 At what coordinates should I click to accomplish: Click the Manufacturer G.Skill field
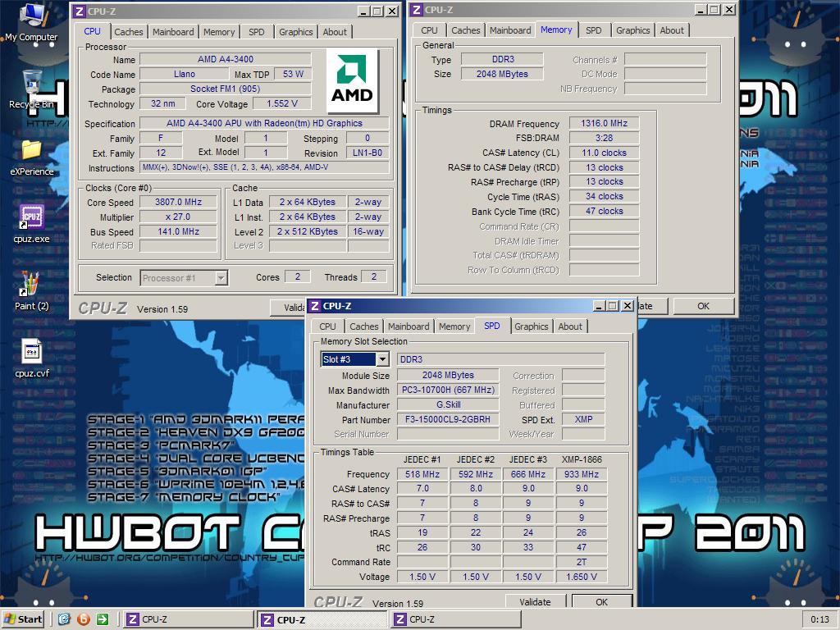pos(448,405)
